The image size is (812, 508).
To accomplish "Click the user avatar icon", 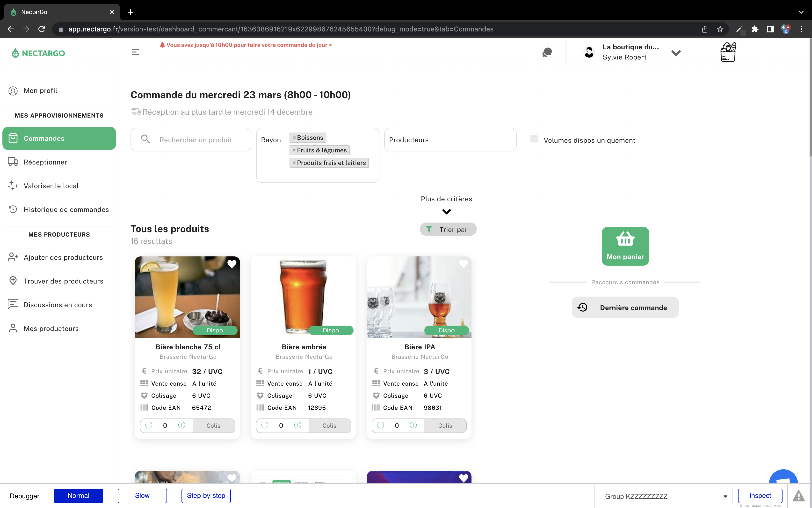I will [x=589, y=52].
